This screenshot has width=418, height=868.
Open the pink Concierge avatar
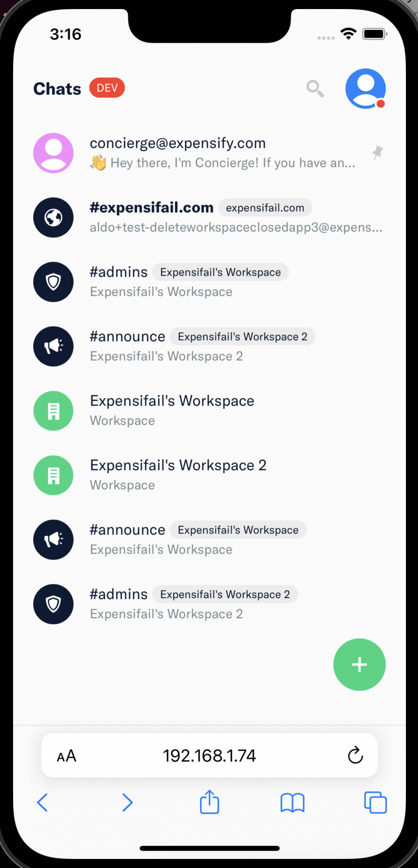coord(53,153)
